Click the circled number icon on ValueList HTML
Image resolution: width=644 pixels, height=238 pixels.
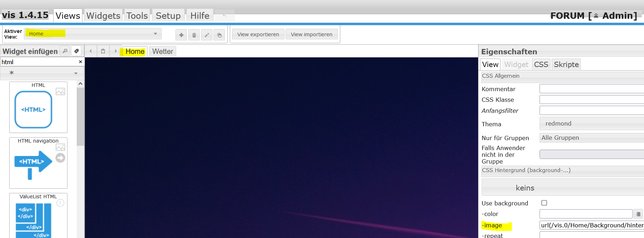click(x=60, y=203)
